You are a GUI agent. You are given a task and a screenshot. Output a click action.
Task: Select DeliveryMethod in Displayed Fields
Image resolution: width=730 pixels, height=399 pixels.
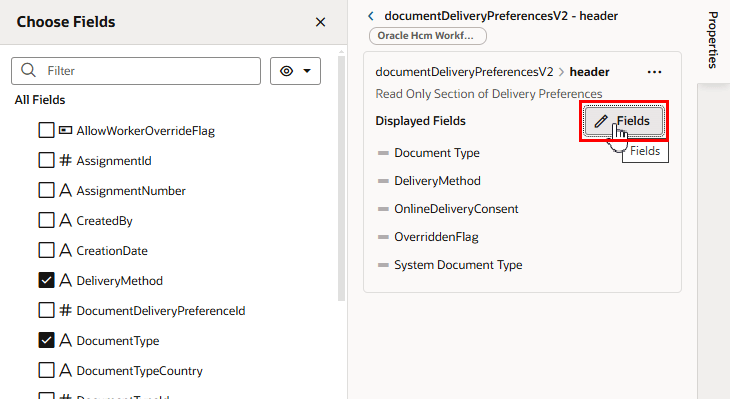(437, 181)
